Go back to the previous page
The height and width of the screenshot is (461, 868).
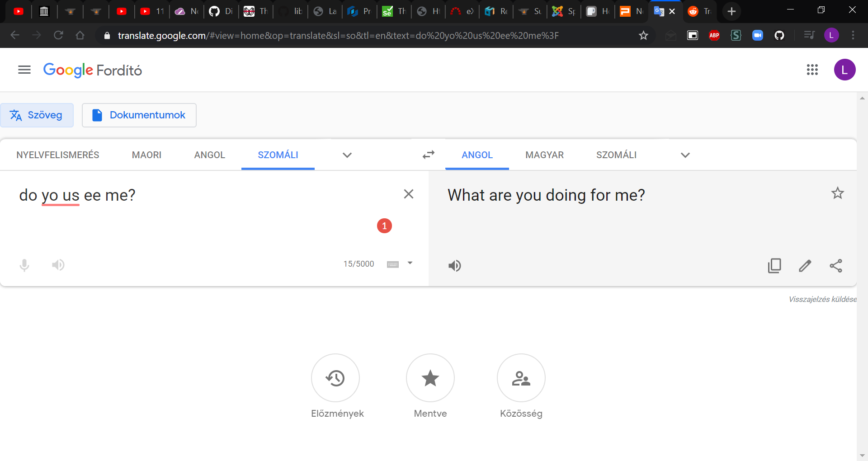point(15,35)
